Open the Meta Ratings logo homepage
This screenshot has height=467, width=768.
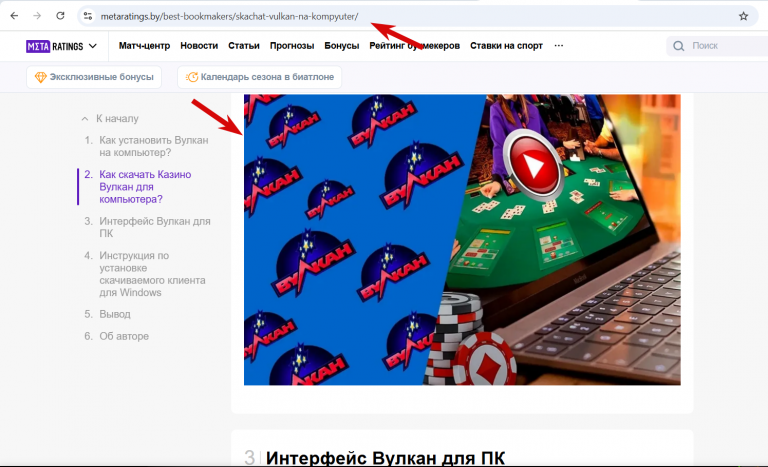point(55,46)
